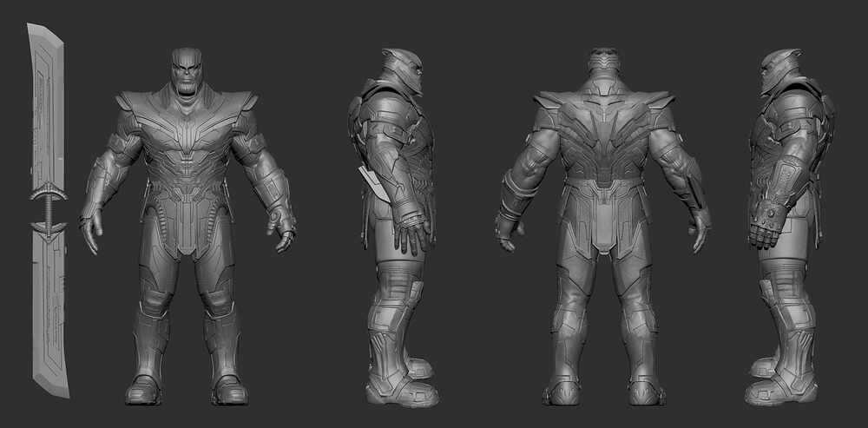Pick the side-view figure beside the back view
The height and width of the screenshot is (428, 868).
791,227
